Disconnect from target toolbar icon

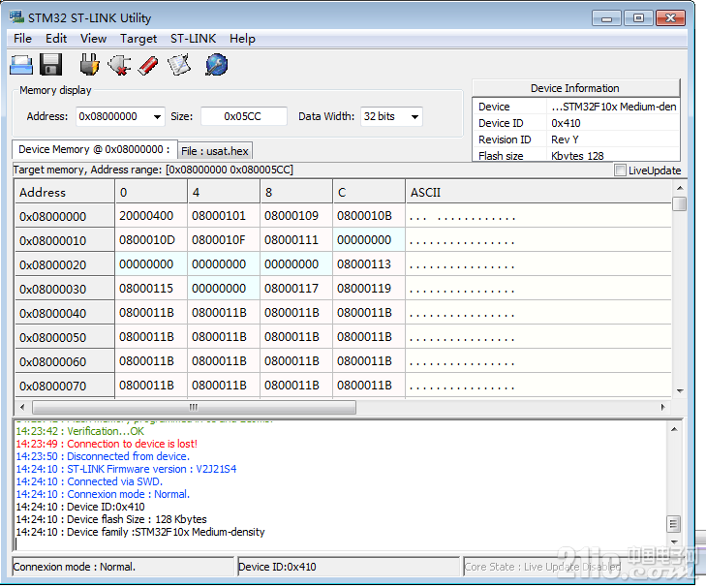click(119, 65)
